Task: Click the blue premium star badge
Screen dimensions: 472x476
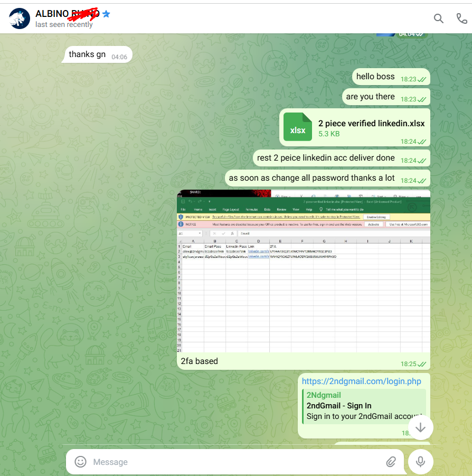Action: coord(106,14)
